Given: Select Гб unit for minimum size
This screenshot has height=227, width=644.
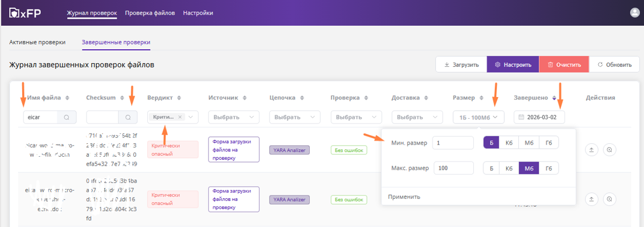Looking at the screenshot, I should point(549,143).
